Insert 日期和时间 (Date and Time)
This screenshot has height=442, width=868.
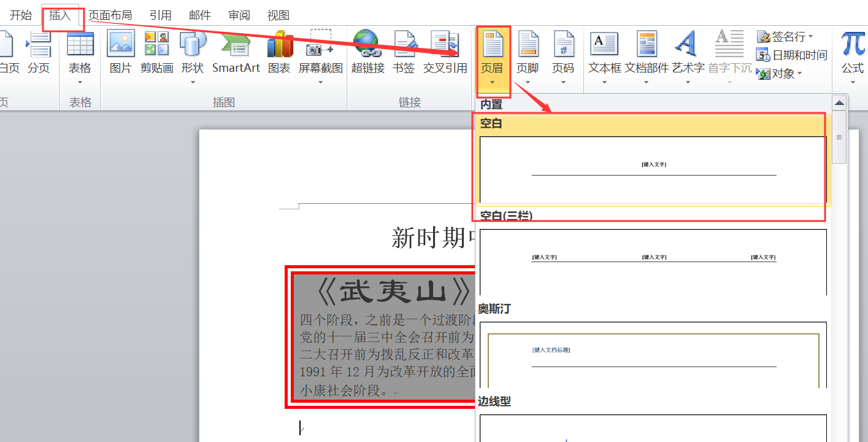tap(792, 55)
